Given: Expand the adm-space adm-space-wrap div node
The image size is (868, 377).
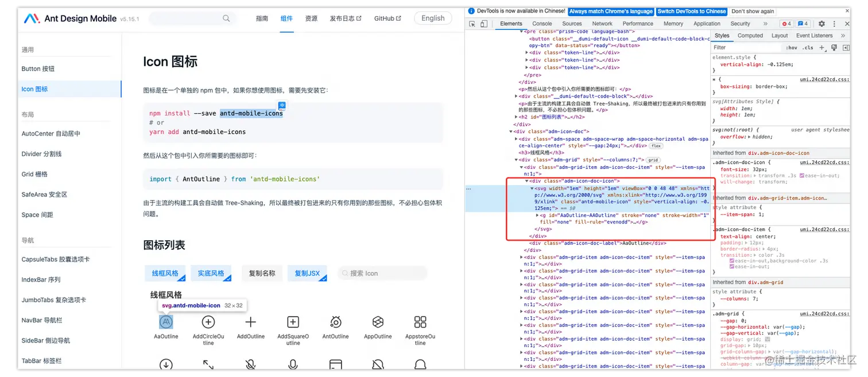Looking at the screenshot, I should [517, 139].
